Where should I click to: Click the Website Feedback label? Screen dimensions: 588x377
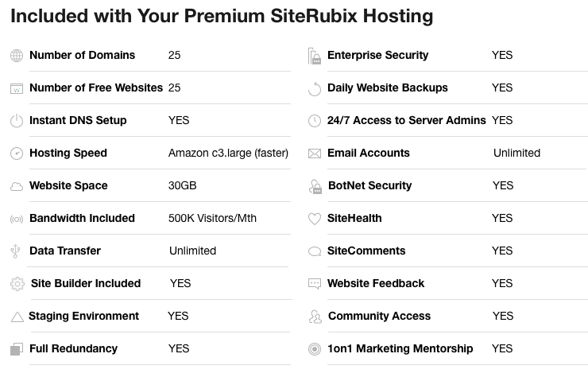click(376, 283)
